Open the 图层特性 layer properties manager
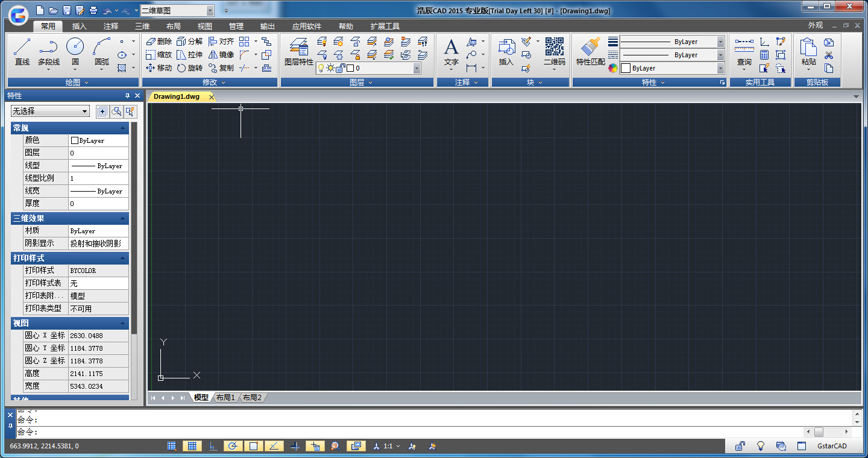868x458 pixels. 298,51
